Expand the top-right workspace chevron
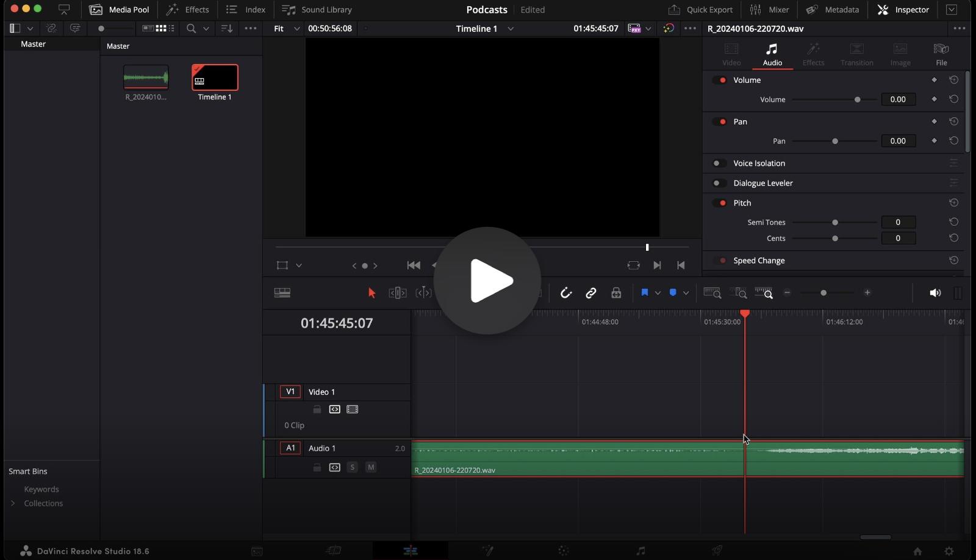The height and width of the screenshot is (560, 976). coord(951,10)
